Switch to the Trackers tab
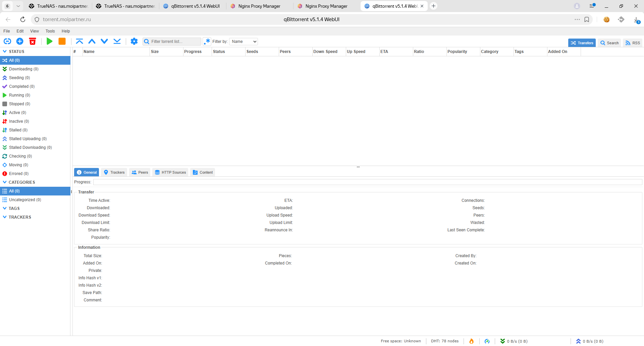 [114, 172]
